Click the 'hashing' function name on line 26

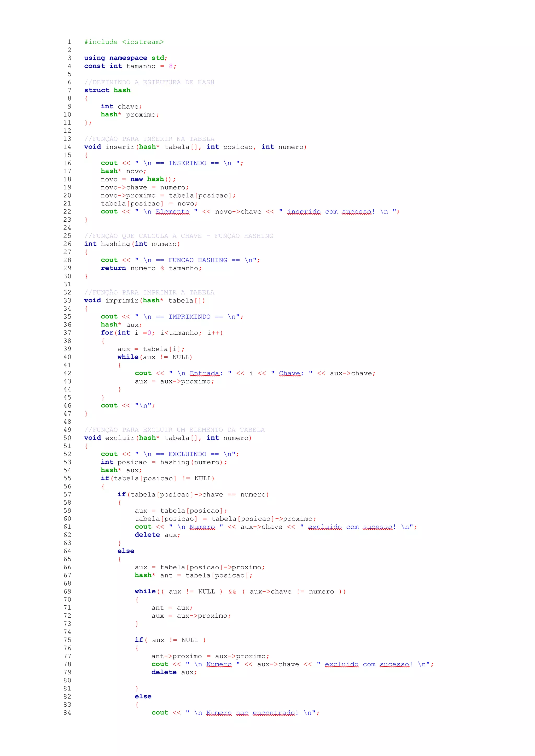click(116, 244)
